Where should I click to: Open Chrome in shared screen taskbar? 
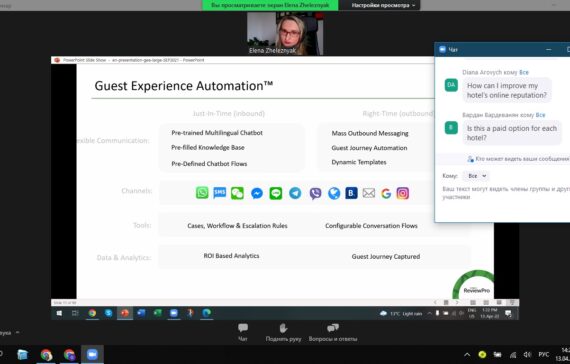pos(92,313)
